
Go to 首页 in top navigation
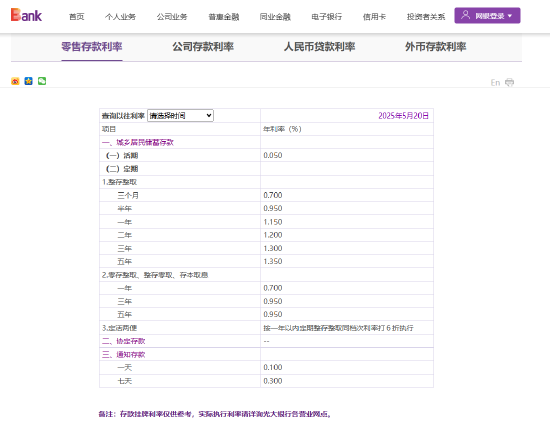click(76, 17)
